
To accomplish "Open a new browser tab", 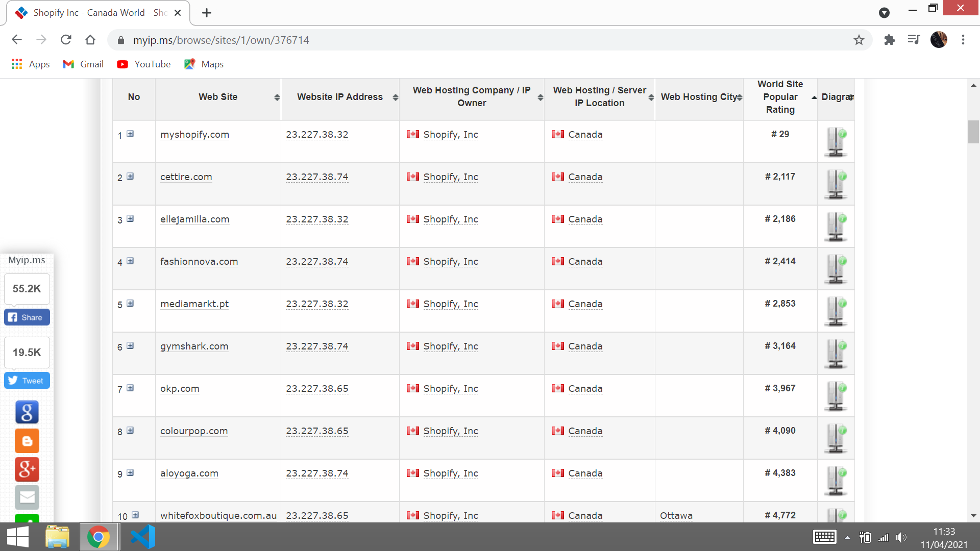I will [206, 13].
